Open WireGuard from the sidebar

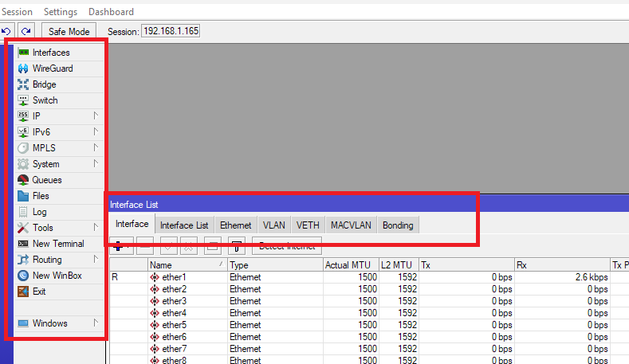[53, 68]
